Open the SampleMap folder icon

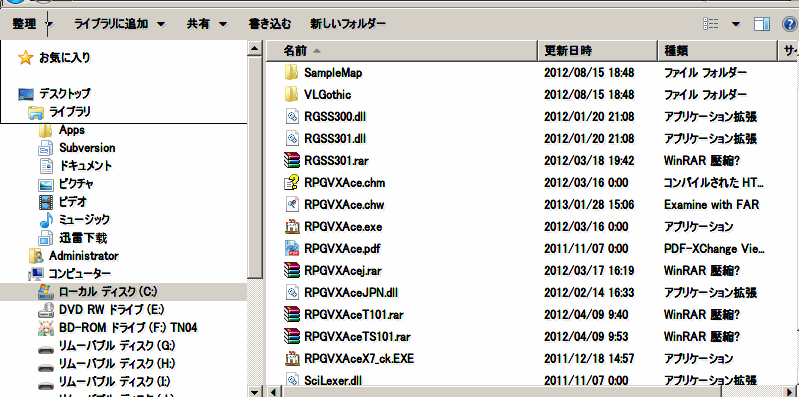pos(291,73)
